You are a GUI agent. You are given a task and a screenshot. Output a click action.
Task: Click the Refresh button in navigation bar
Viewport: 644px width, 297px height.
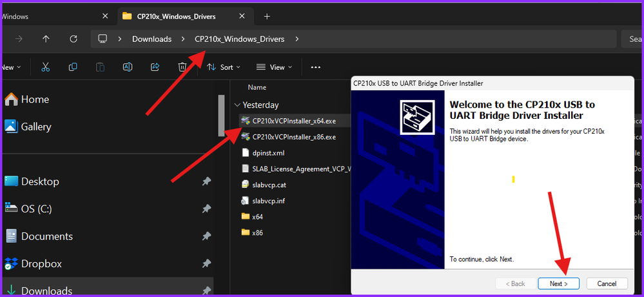pos(73,39)
